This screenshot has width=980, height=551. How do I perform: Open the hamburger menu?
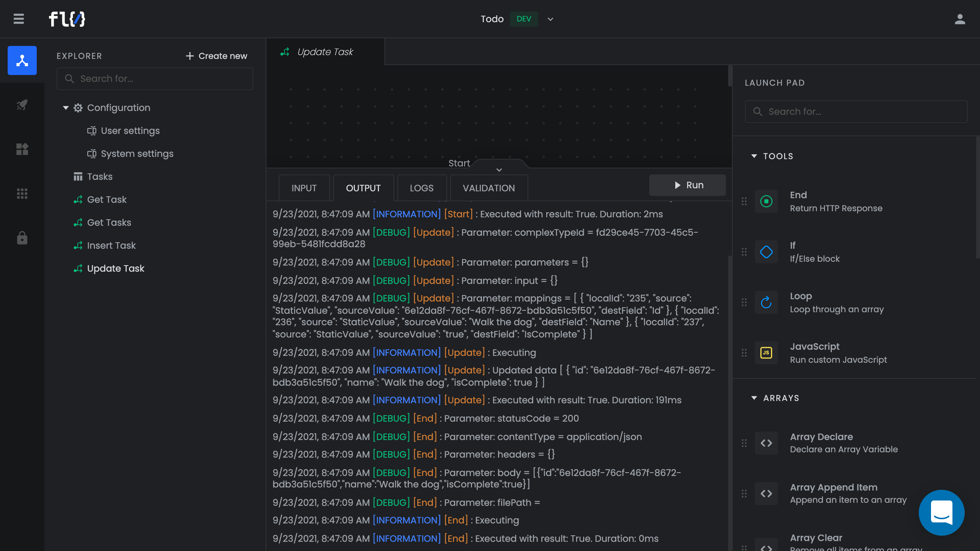[x=19, y=19]
